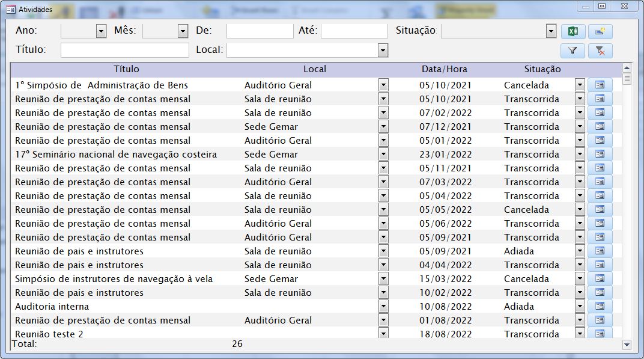644x359 pixels.
Task: Open details icon for 17º Seminário nacional row
Action: [600, 155]
